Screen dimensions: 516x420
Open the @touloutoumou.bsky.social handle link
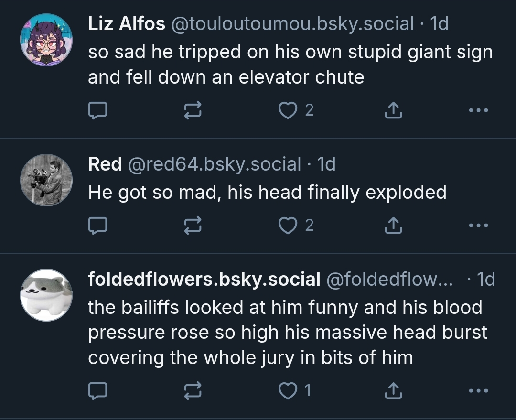pos(292,23)
